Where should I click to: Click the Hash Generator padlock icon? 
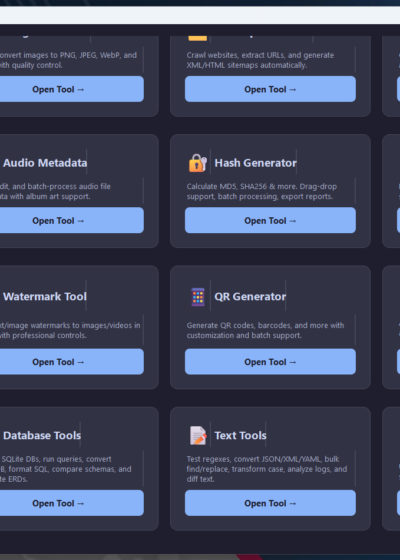(198, 163)
